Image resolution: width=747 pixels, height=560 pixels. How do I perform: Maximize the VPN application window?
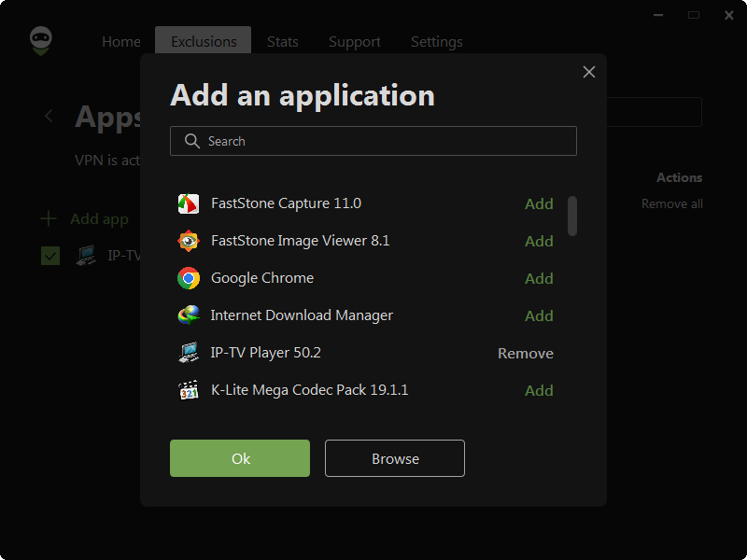tap(694, 15)
